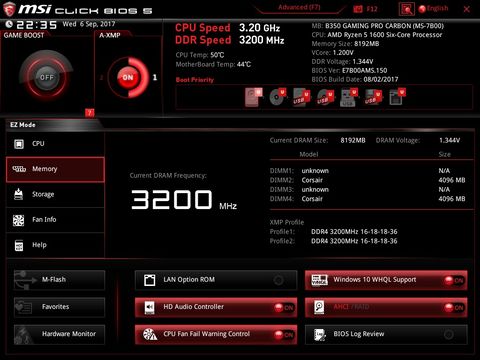The height and width of the screenshot is (360, 480).
Task: Exit BIOS with the red X
Action: tap(467, 9)
